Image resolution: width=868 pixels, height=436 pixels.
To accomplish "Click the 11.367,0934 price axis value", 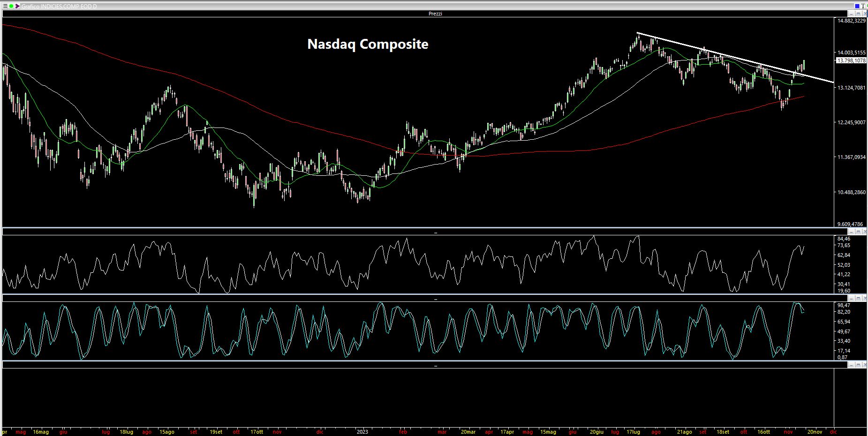I will [852, 157].
